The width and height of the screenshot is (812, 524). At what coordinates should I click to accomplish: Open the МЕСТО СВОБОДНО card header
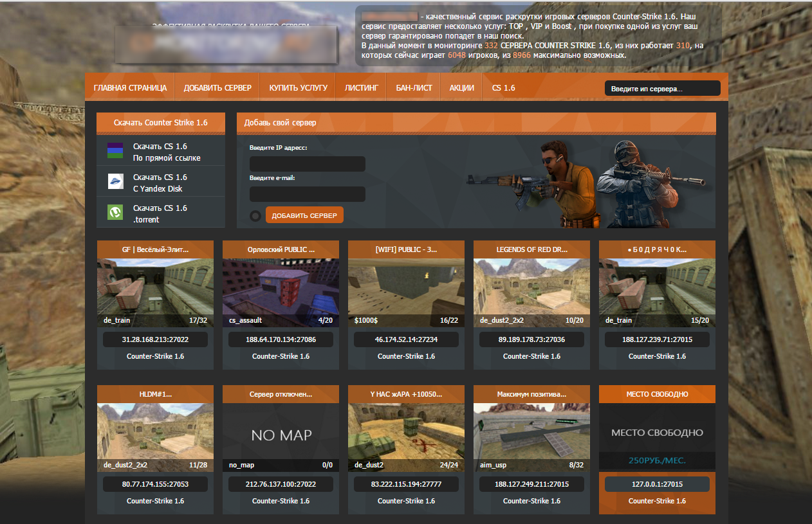[x=657, y=394]
